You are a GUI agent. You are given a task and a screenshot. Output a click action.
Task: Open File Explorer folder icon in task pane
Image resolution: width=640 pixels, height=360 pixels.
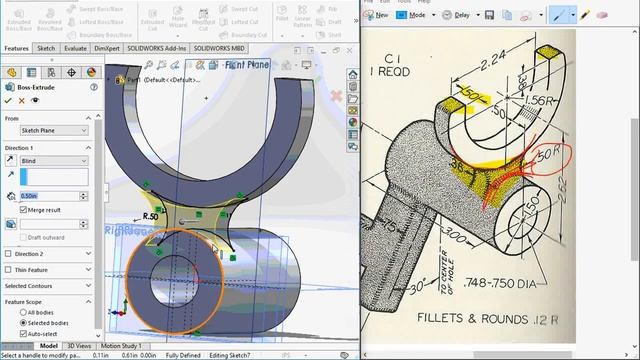coord(353,98)
